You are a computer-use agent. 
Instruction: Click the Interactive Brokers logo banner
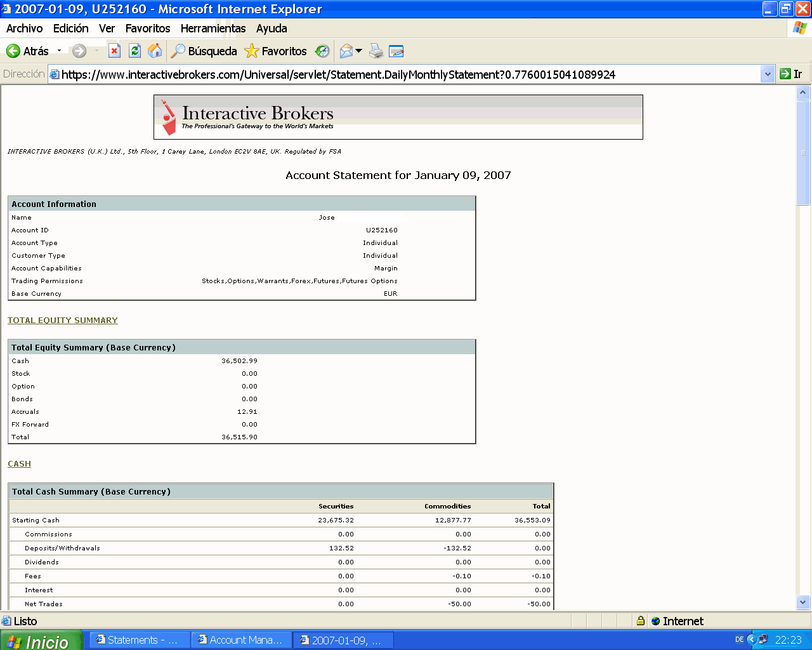(398, 117)
